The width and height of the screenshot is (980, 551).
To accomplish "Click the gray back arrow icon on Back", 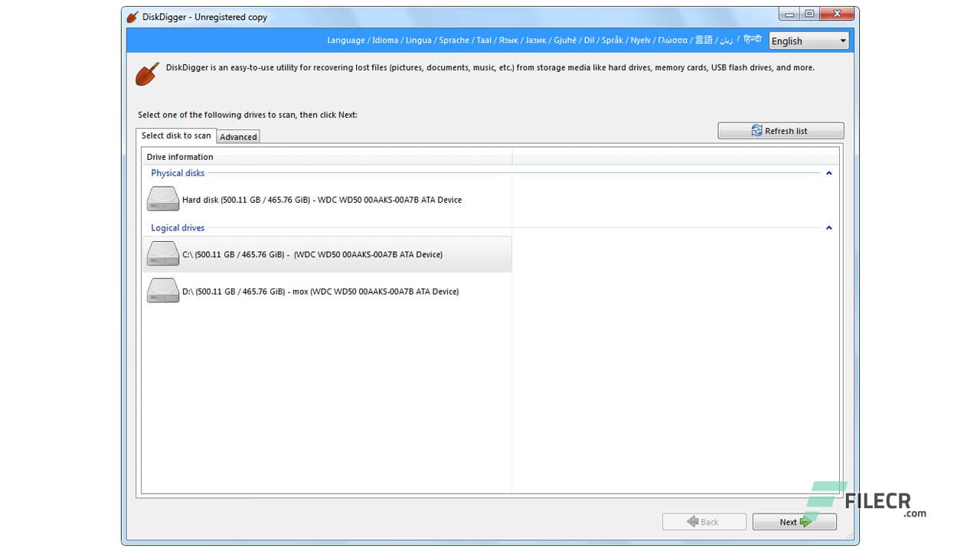I will [x=694, y=521].
